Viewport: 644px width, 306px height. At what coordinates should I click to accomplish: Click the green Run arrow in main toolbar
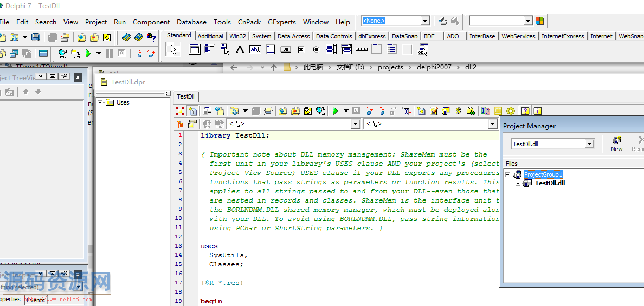[87, 53]
